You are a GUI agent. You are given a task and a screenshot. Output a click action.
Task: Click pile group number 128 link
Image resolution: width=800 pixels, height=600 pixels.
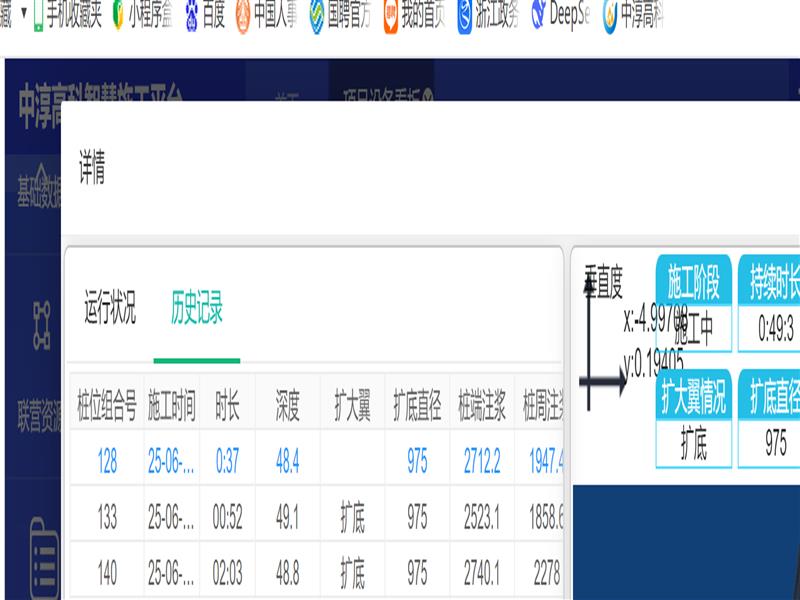pos(107,460)
